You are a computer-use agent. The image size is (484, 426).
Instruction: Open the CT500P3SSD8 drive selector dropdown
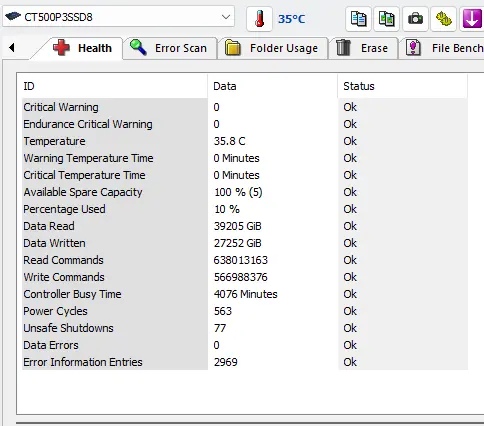[118, 17]
